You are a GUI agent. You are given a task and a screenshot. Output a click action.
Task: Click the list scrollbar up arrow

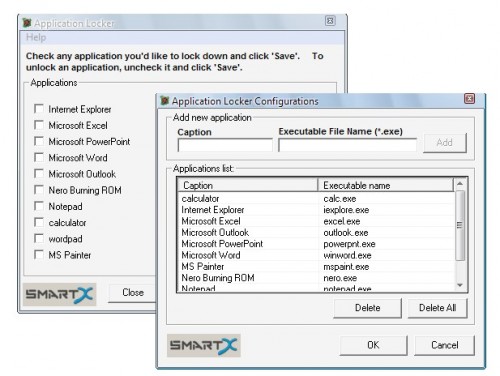[460, 184]
